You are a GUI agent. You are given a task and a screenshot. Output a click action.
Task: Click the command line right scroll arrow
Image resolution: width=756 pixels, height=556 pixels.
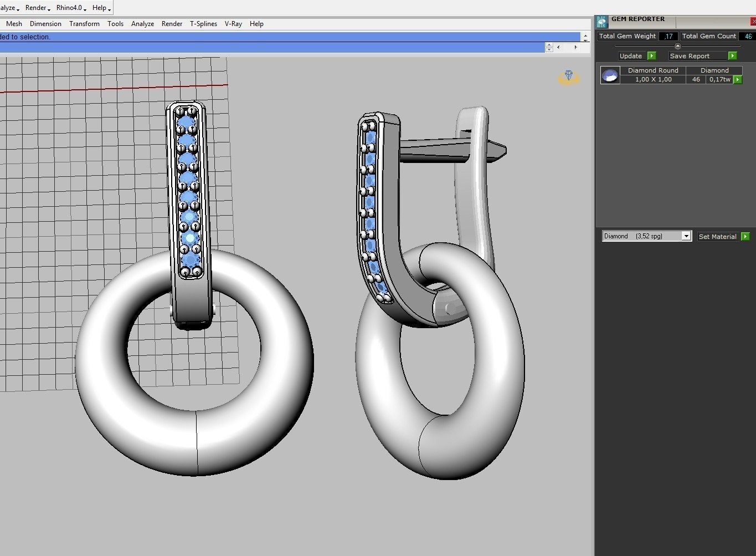pyautogui.click(x=575, y=48)
